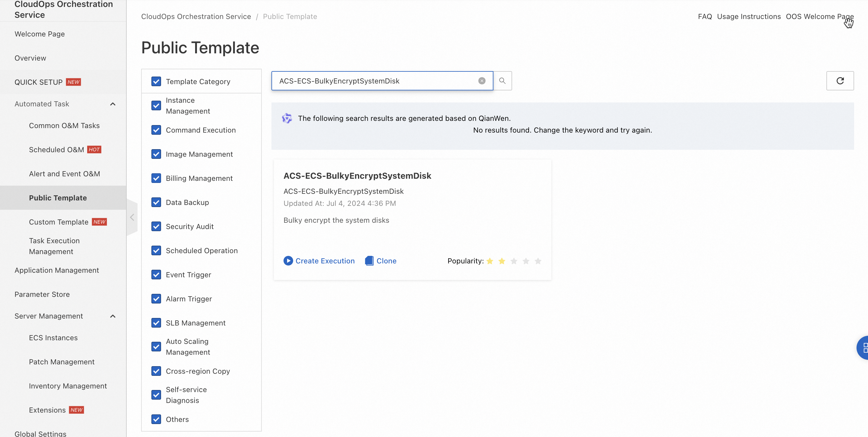Go to Parameter Store menu item
The image size is (868, 437).
point(42,294)
